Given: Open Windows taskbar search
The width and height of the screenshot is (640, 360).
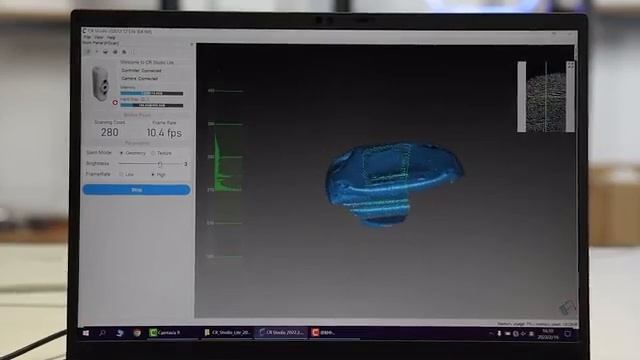Looking at the screenshot, I should 102,333.
